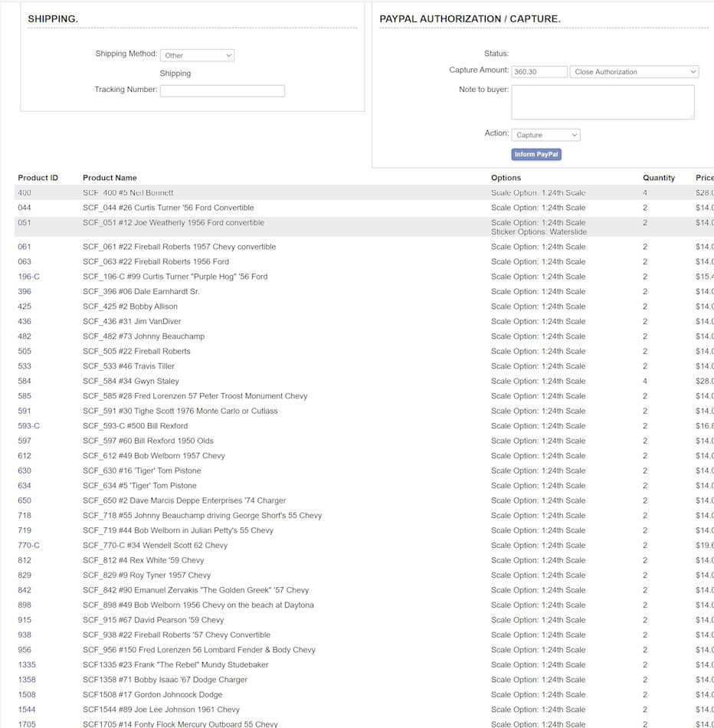
Task: Expand the Close Authorization dropdown
Action: pos(634,72)
